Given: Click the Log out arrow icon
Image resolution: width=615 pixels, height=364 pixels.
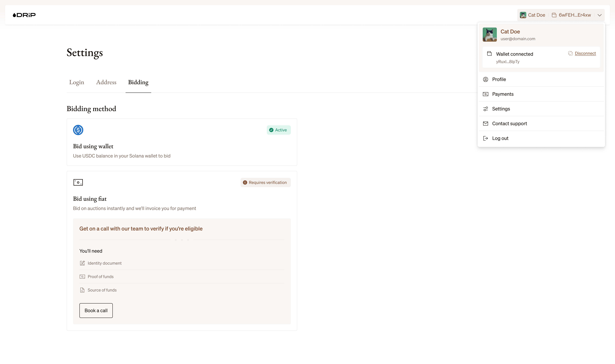Looking at the screenshot, I should [485, 138].
